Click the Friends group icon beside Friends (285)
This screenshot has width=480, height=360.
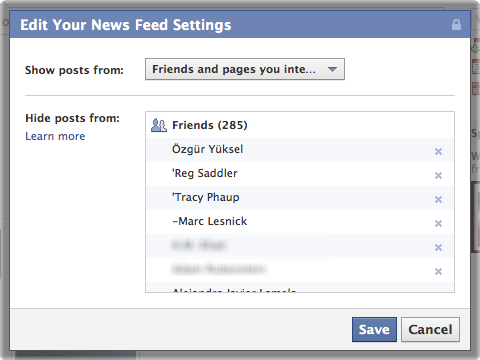(159, 125)
